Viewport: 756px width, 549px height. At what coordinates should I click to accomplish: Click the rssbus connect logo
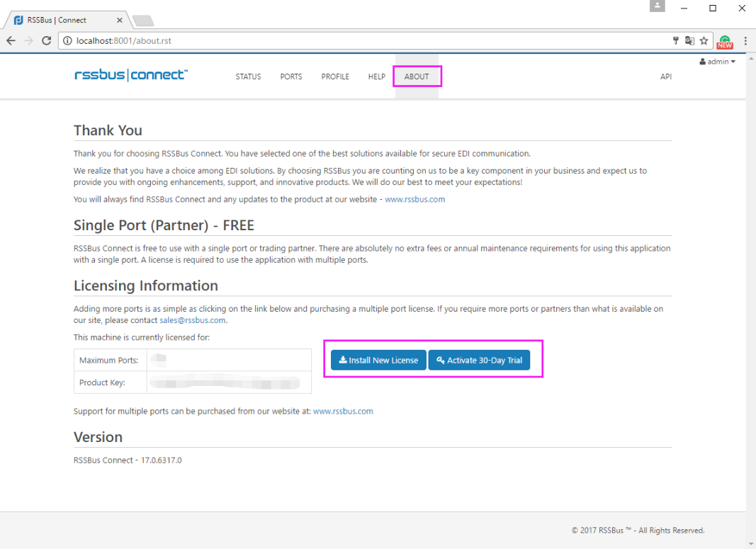point(131,75)
